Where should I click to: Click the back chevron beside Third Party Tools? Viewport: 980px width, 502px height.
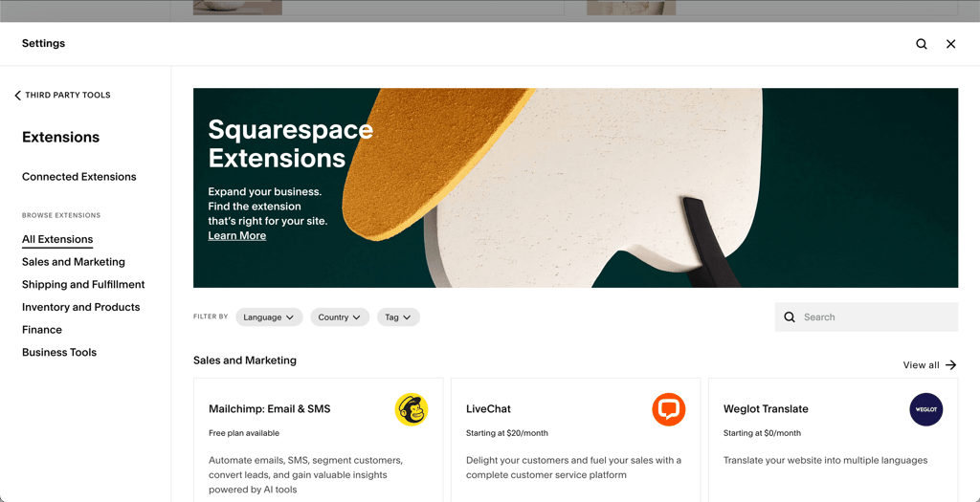pyautogui.click(x=17, y=96)
